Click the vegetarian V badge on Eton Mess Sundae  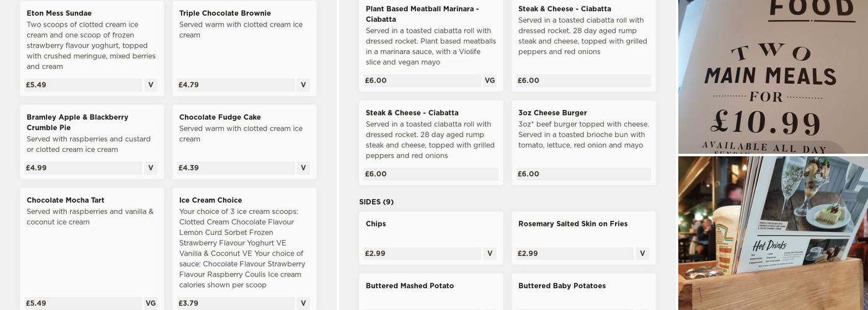click(x=151, y=85)
